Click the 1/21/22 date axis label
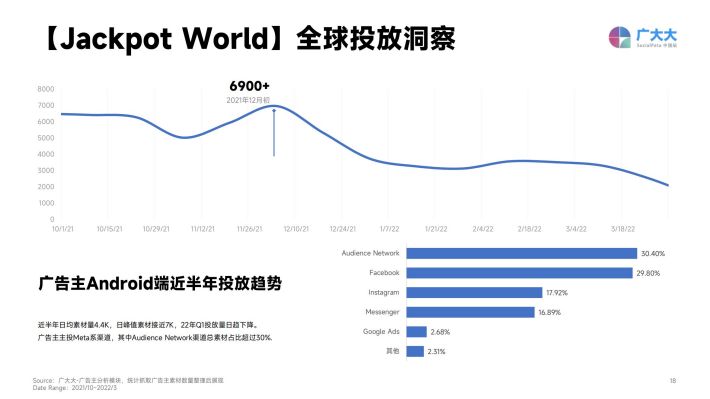Screen dimensions: 710x399 click(436, 229)
